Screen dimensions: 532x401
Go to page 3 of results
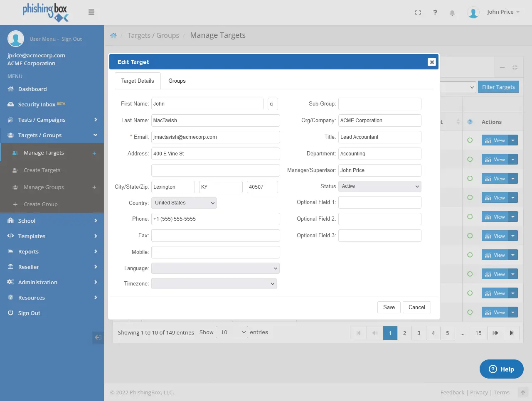(419, 333)
